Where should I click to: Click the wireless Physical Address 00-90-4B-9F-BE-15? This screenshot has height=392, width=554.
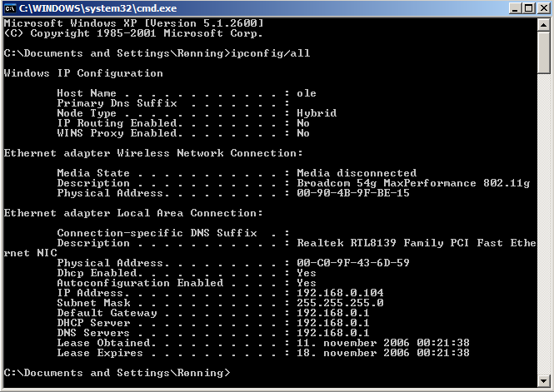pyautogui.click(x=353, y=193)
